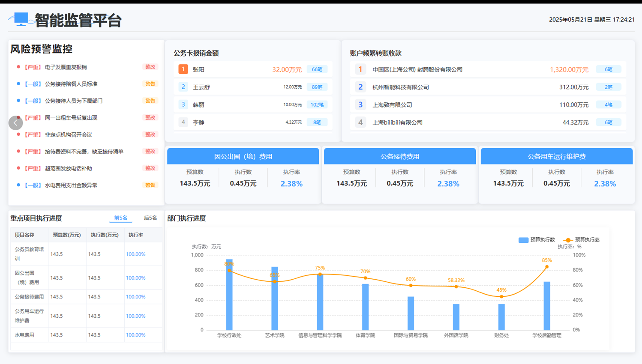Toggle the 预算执行率 legend series
This screenshot has height=364, width=642.
(581, 240)
